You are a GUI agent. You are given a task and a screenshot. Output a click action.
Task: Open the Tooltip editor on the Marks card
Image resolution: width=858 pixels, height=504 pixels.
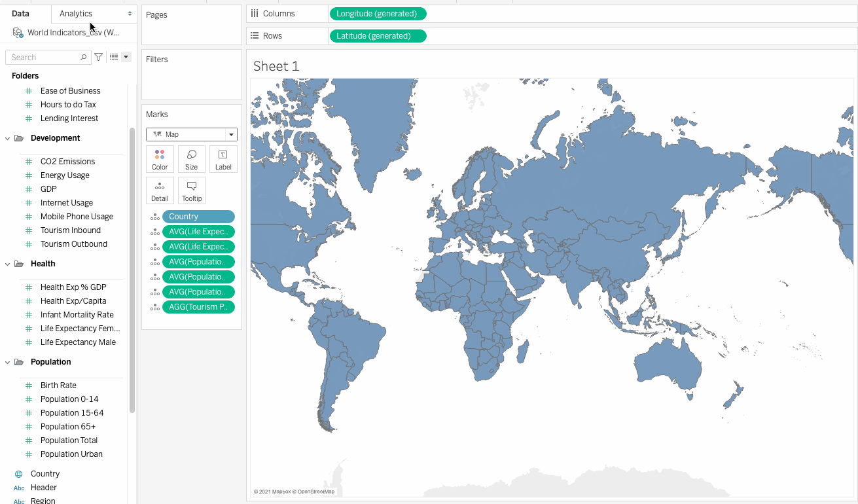coord(191,190)
